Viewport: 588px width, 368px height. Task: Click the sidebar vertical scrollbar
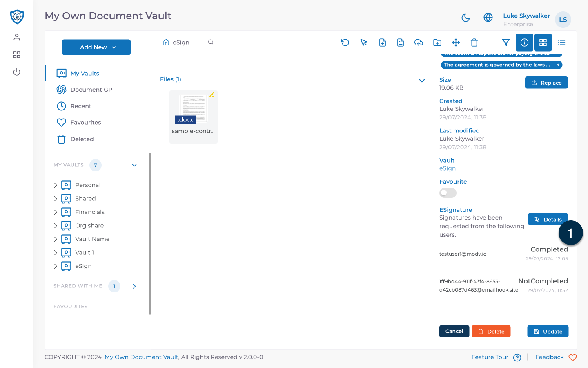pos(150,234)
